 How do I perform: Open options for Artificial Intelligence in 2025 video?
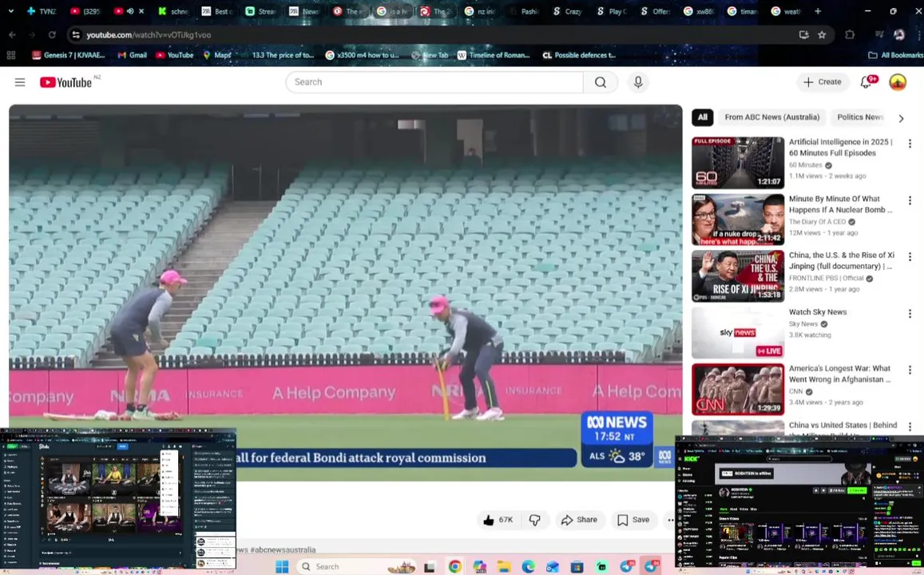pos(910,144)
